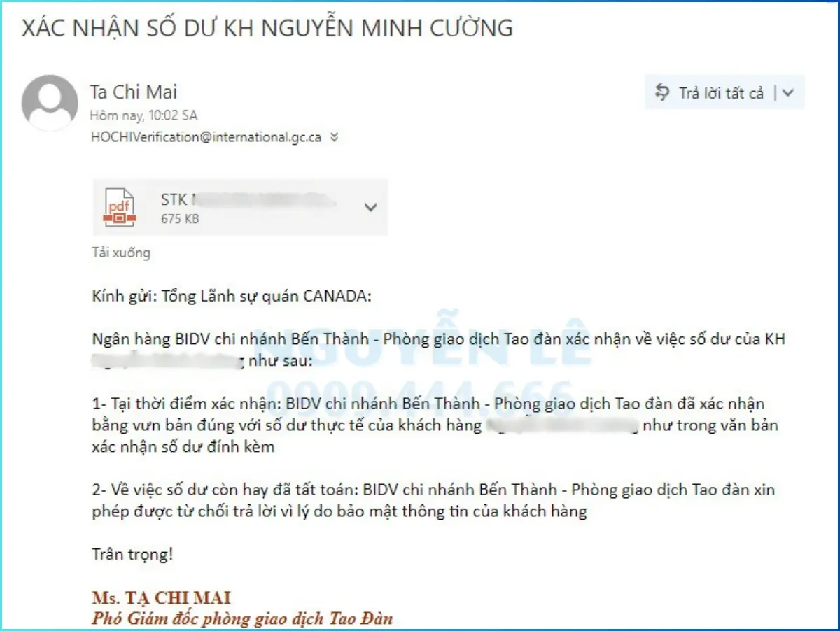Open the PDF attachment icon
840x631 pixels.
point(120,208)
